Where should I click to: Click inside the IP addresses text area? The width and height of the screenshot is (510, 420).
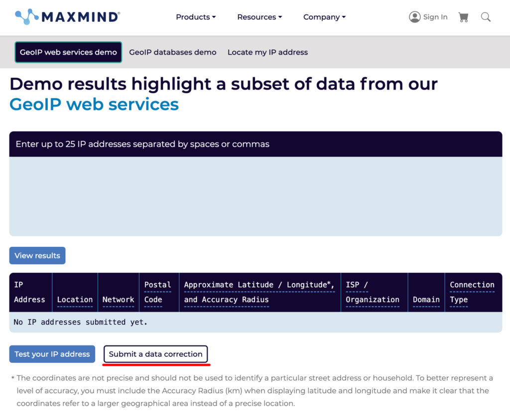coord(255,197)
